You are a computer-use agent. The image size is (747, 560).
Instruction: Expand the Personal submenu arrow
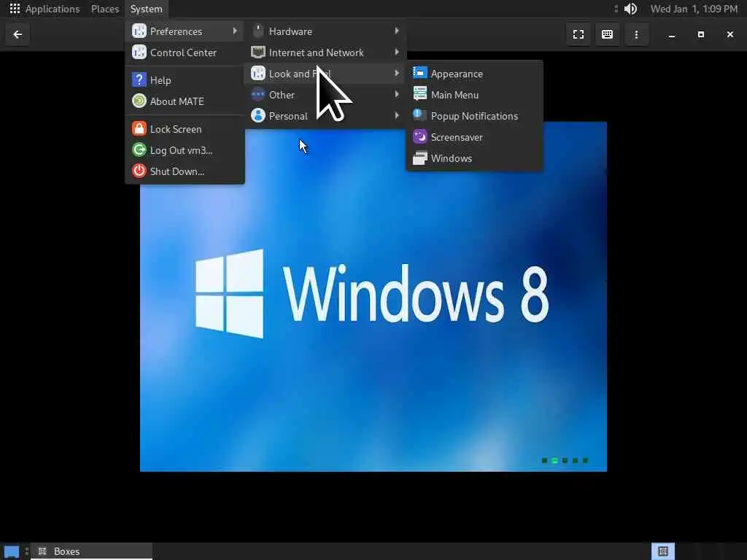(396, 115)
